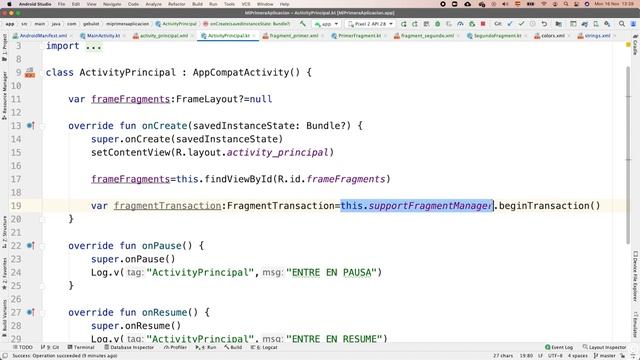Open the run configuration 'app' dropdown
640x360 pixels.
coord(327,24)
